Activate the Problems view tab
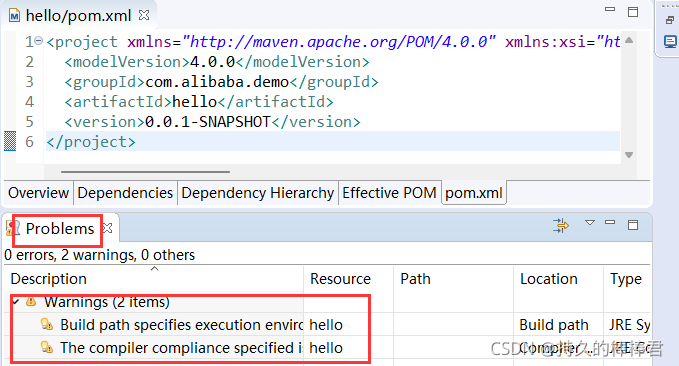This screenshot has height=366, width=679. (60, 228)
